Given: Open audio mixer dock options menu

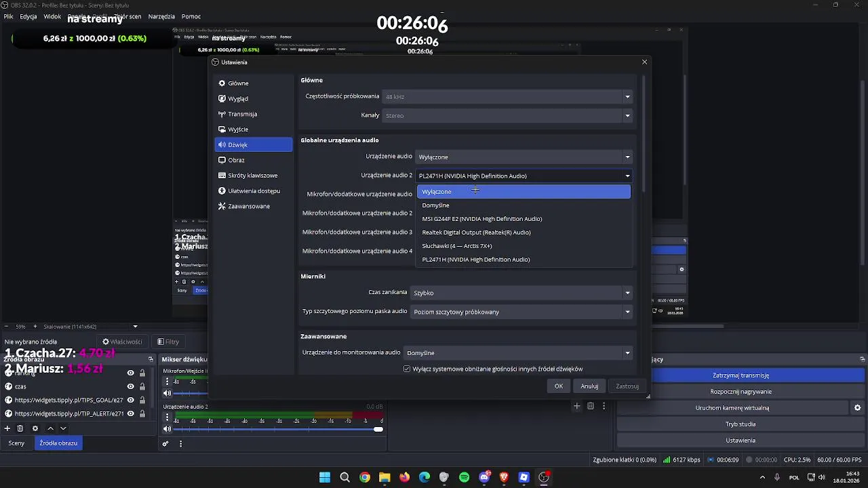Looking at the screenshot, I should 180,444.
